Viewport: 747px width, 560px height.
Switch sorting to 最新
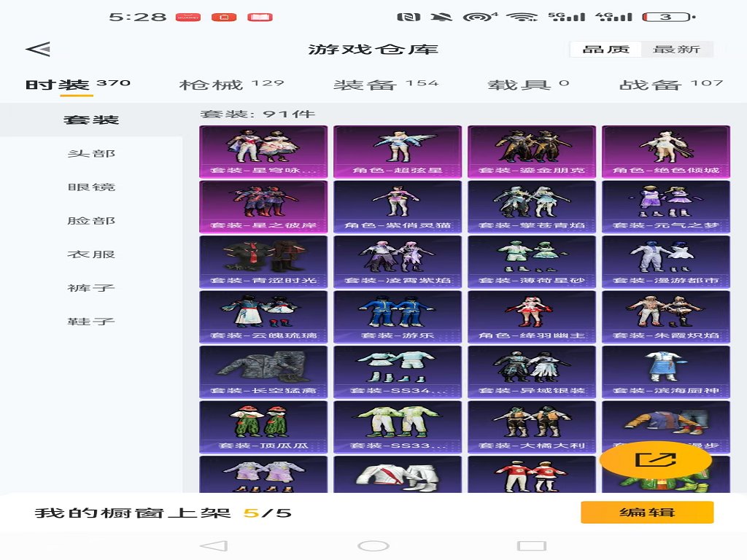[676, 49]
